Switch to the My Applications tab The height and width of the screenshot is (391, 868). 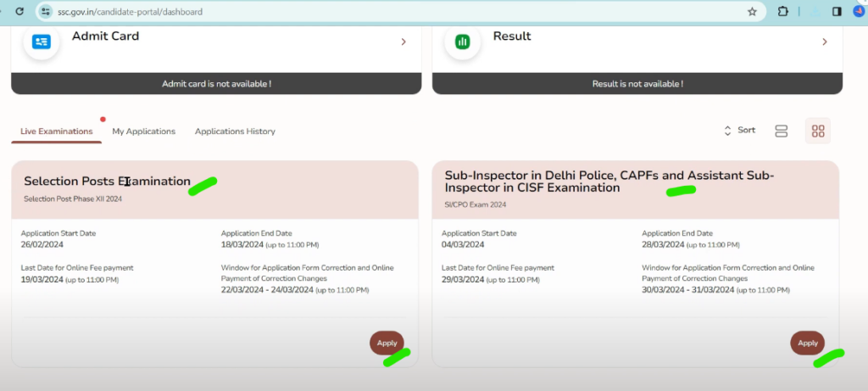[x=144, y=131]
